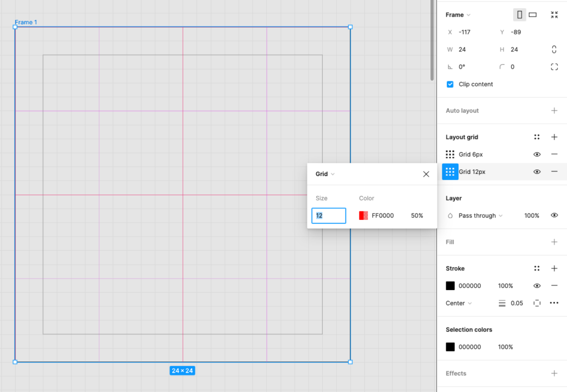Select the landscape frame orientation icon
This screenshot has height=392, width=567.
[532, 15]
